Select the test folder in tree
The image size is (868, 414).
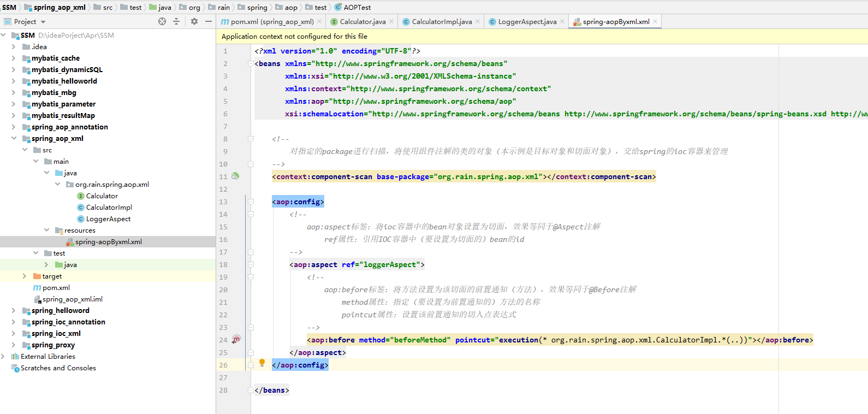tap(59, 253)
